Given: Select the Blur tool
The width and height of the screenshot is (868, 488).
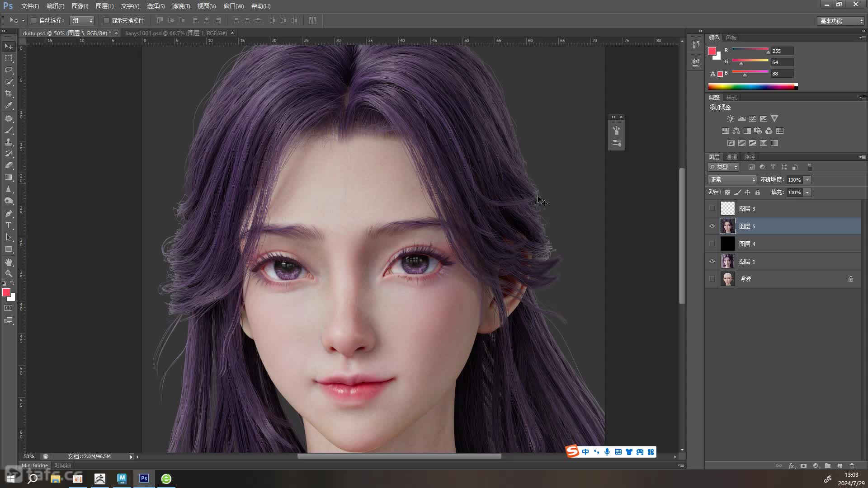Looking at the screenshot, I should click(x=9, y=189).
